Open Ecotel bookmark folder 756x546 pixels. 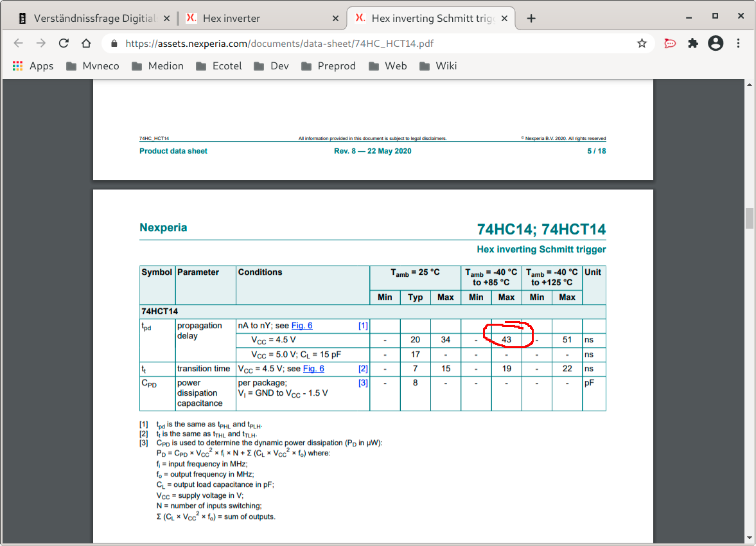(219, 66)
